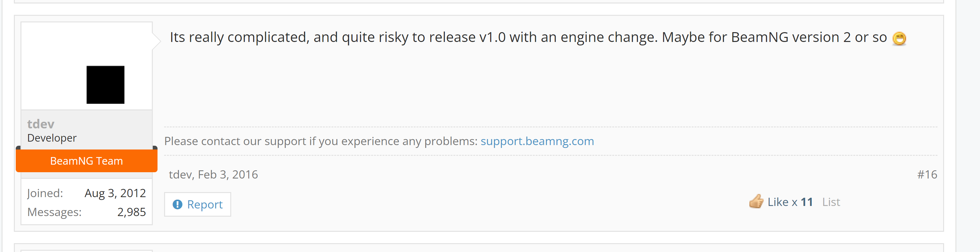Image resolution: width=980 pixels, height=252 pixels.
Task: Click the Messages: label in user info
Action: (54, 212)
